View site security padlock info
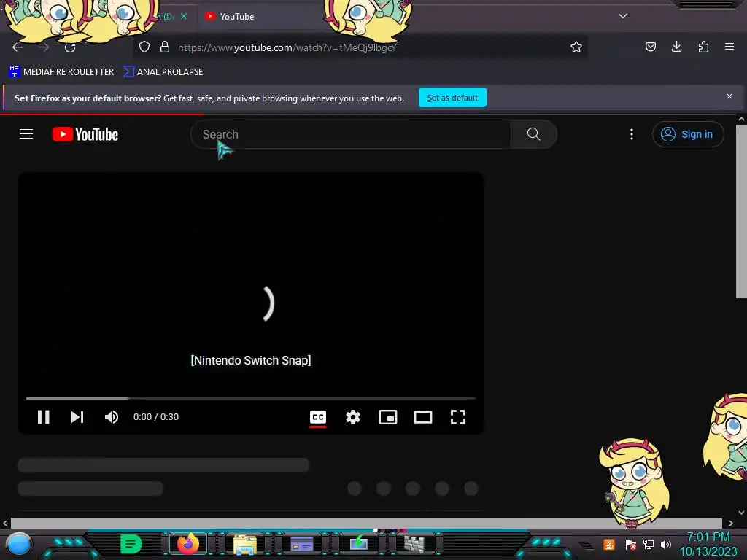This screenshot has height=560, width=747. pyautogui.click(x=165, y=47)
